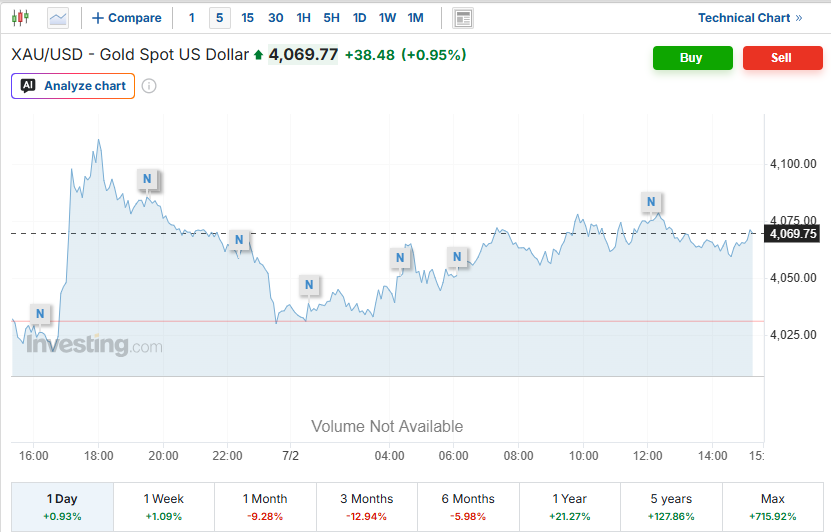The width and height of the screenshot is (831, 532).
Task: Click the green Buy button
Action: tap(693, 58)
